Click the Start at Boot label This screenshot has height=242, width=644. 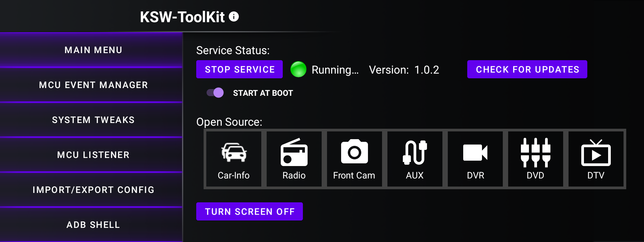[263, 93]
